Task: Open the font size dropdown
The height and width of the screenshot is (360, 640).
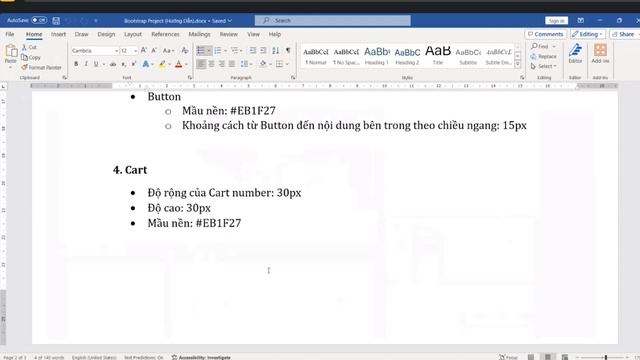Action: [135, 51]
